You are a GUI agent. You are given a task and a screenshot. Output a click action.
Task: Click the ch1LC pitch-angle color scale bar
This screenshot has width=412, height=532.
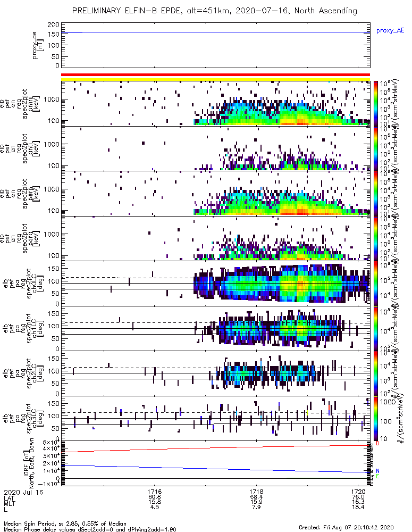pos(376,328)
